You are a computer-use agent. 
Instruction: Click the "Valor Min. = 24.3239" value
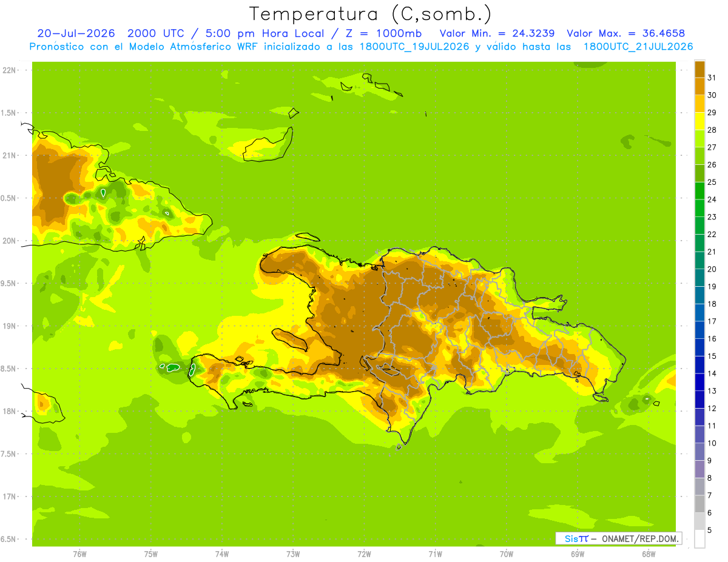pos(496,33)
